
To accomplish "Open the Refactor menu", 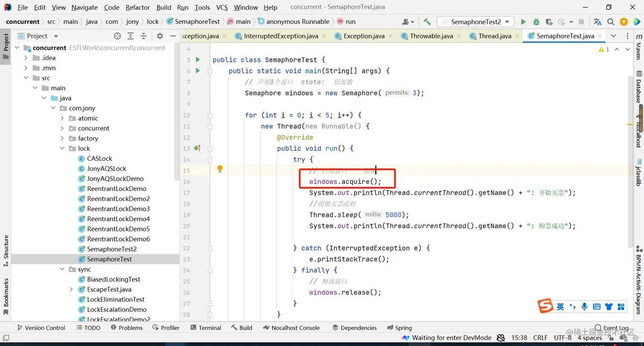I will point(138,7).
